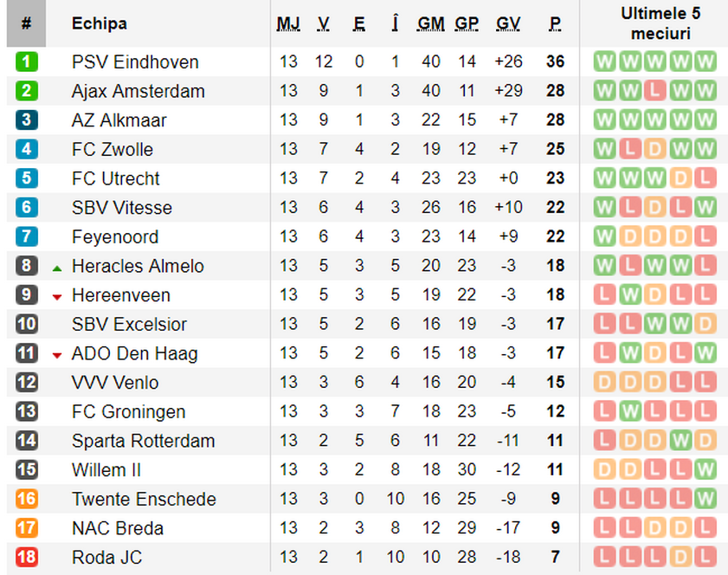Click the P points column header
728x575 pixels.
[555, 23]
